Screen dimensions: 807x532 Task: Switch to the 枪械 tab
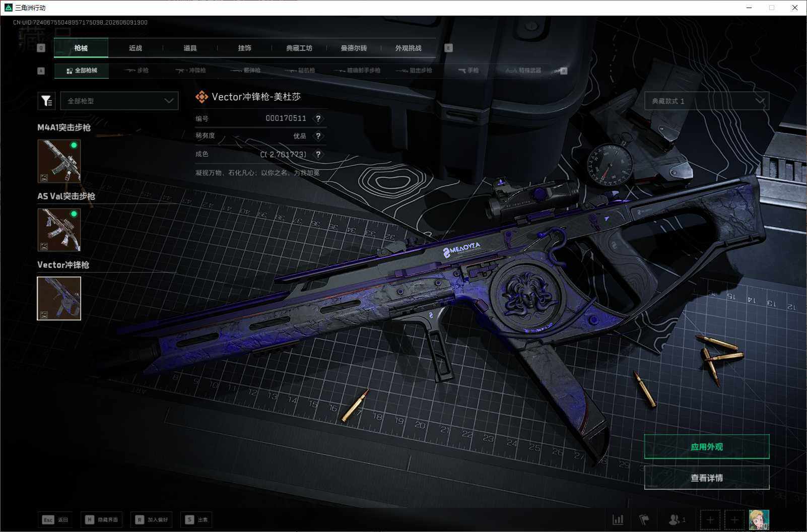click(81, 48)
